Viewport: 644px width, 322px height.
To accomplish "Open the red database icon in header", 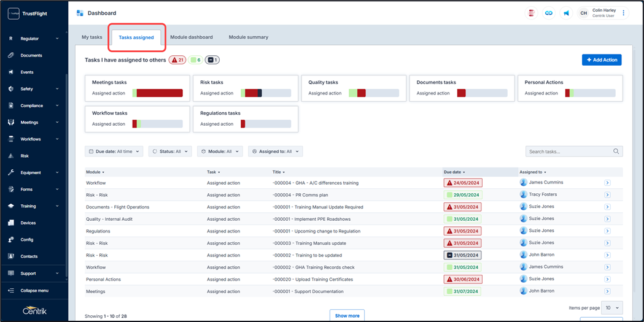I will click(532, 13).
